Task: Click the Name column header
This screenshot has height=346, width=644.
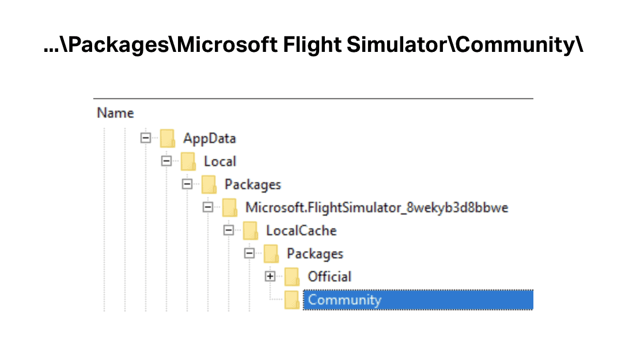Action: tap(116, 113)
